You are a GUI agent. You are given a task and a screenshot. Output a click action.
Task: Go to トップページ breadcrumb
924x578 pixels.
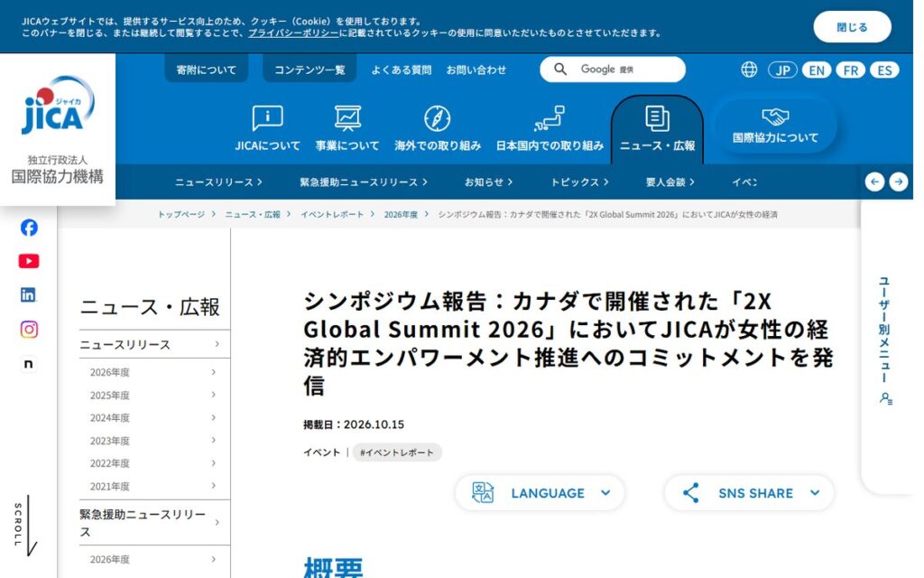click(180, 215)
